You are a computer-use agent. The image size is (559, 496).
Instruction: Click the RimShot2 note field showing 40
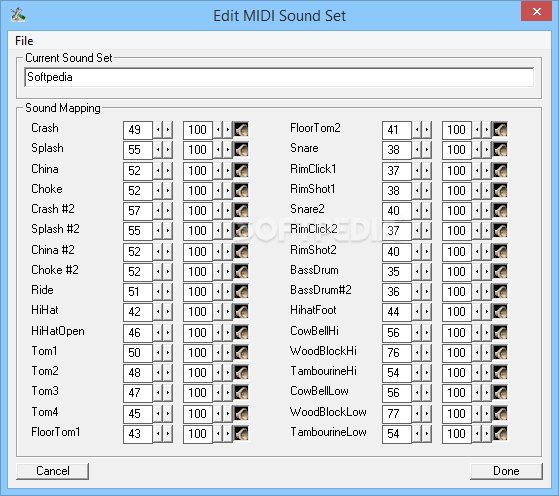click(397, 252)
